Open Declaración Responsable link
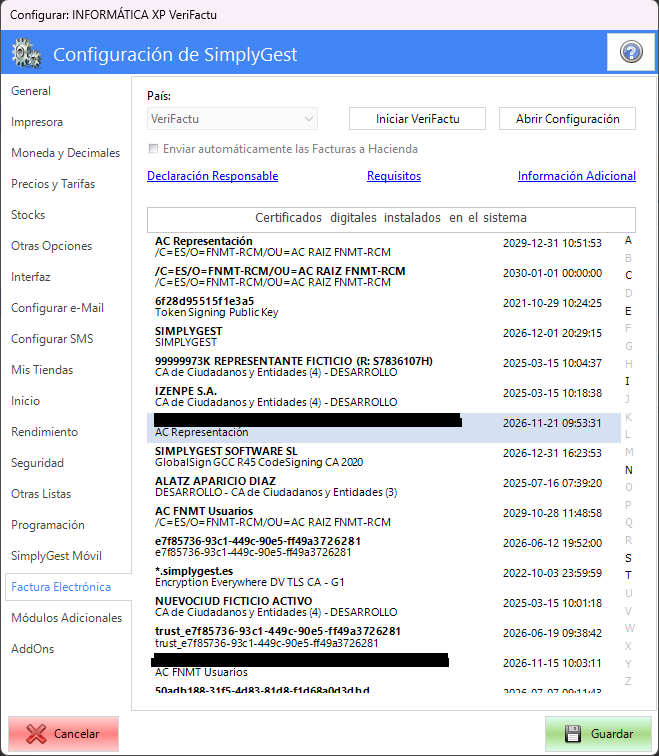This screenshot has height=756, width=659. pyautogui.click(x=213, y=176)
